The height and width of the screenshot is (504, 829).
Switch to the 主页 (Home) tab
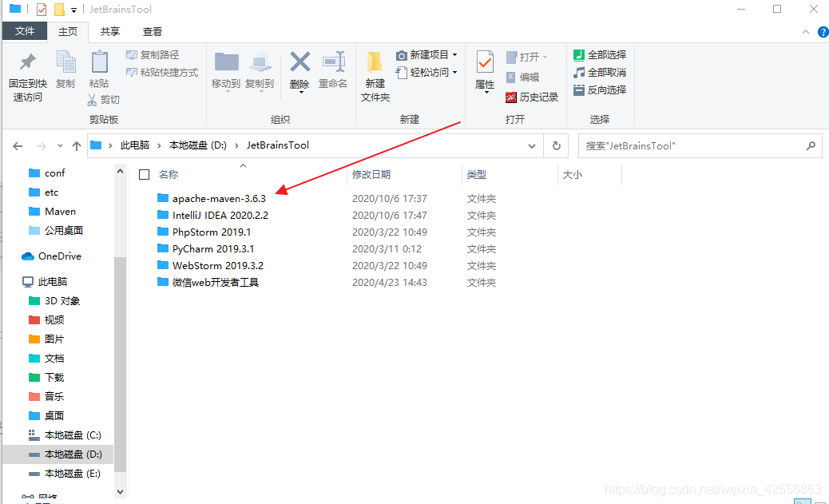coord(68,32)
